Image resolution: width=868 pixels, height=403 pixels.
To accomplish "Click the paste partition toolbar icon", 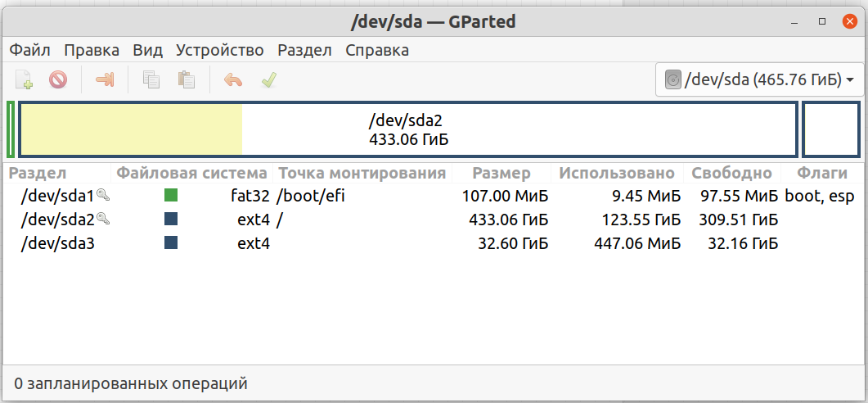I will point(187,79).
